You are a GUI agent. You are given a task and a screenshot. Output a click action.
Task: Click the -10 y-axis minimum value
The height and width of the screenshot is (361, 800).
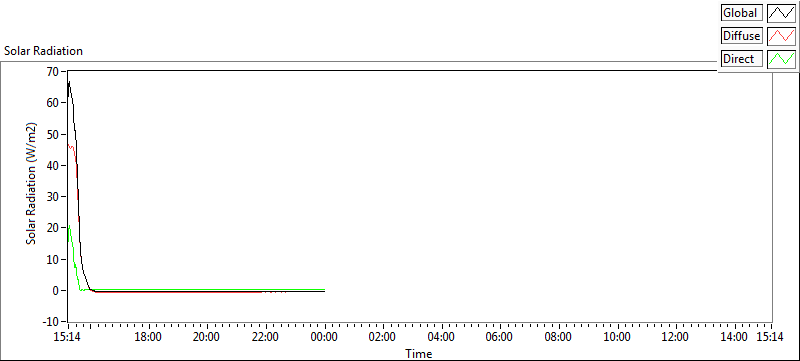(52, 322)
